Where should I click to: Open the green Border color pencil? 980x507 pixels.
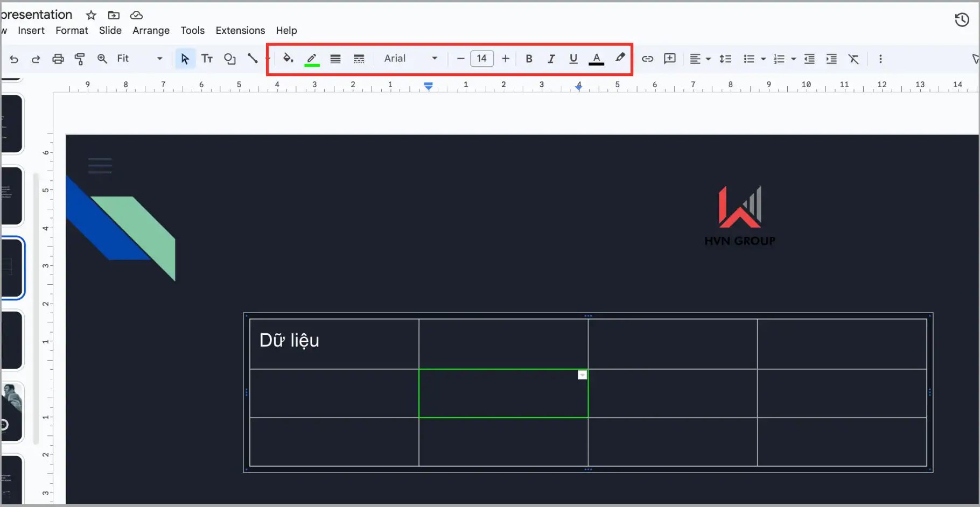pyautogui.click(x=312, y=59)
